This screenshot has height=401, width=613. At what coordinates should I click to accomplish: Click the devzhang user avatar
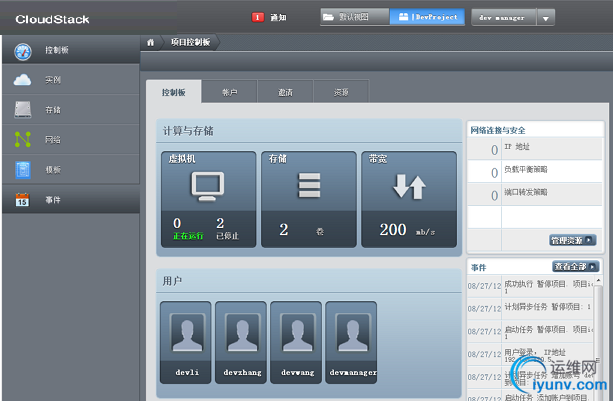click(242, 332)
